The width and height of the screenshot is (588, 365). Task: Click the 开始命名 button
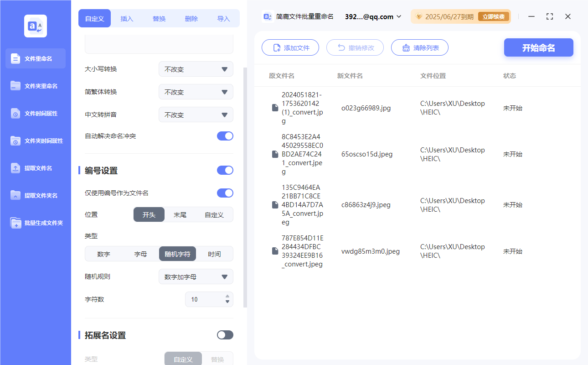pos(538,47)
